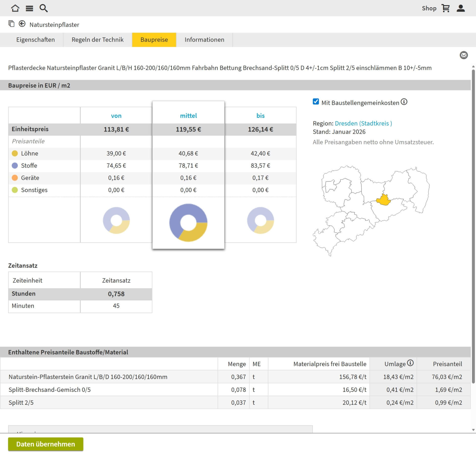The width and height of the screenshot is (476, 458).
Task: Show info for Baustellengemeinkosten
Action: click(x=404, y=102)
